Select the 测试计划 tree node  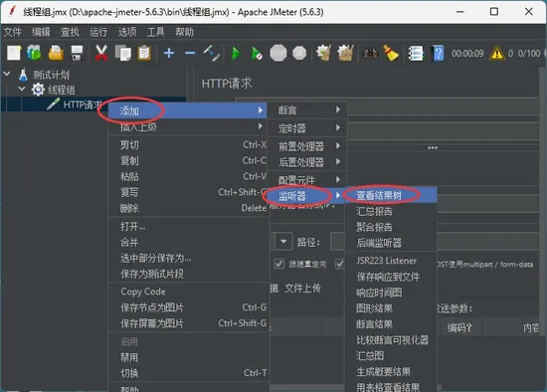(51, 75)
